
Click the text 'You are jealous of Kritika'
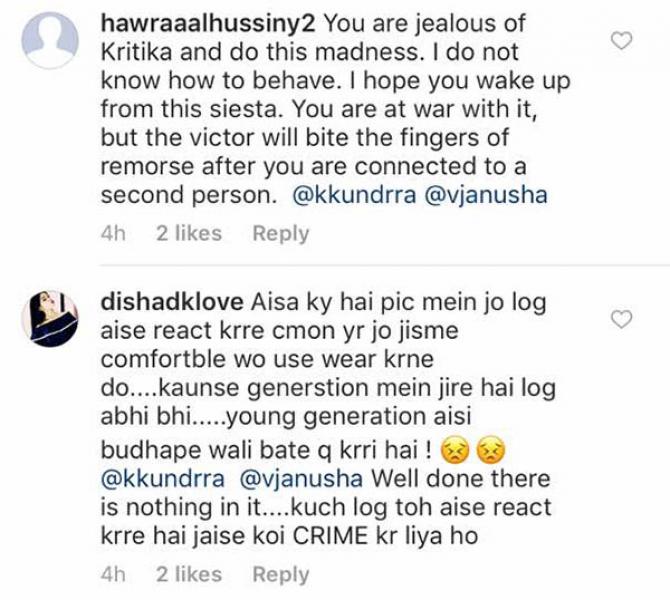(313, 38)
